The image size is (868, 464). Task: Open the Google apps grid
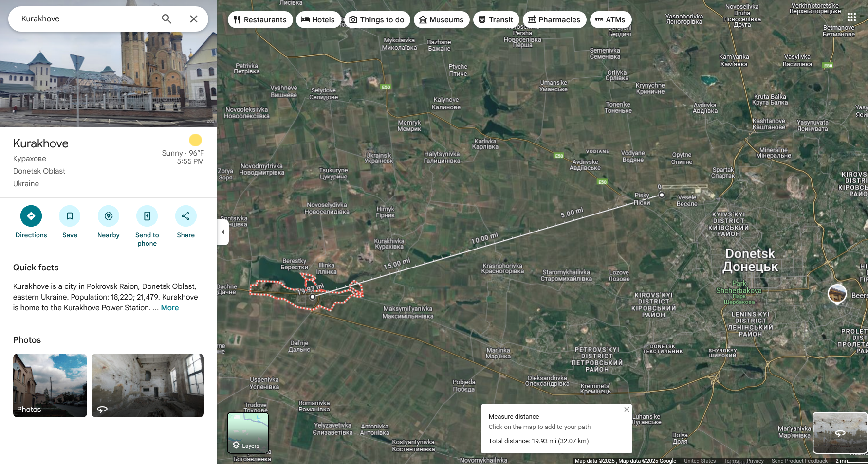(851, 18)
